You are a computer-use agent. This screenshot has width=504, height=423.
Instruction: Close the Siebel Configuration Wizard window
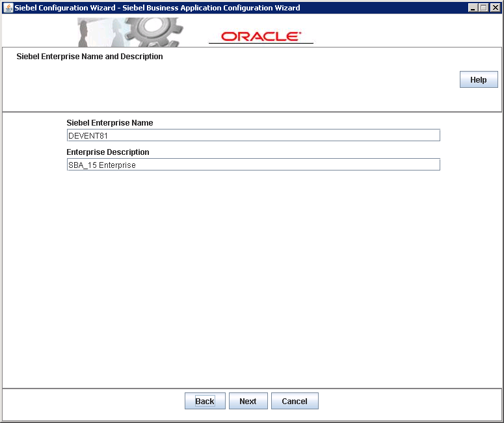496,8
